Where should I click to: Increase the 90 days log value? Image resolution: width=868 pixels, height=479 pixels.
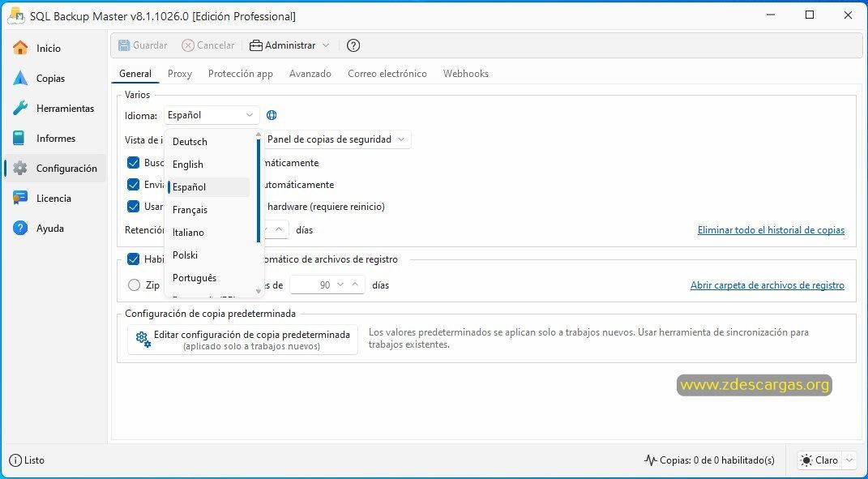pos(356,285)
